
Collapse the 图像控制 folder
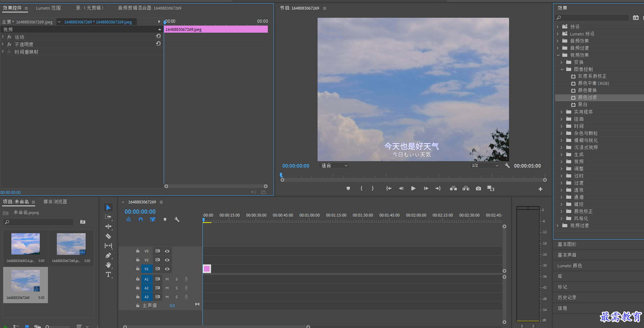coord(562,69)
